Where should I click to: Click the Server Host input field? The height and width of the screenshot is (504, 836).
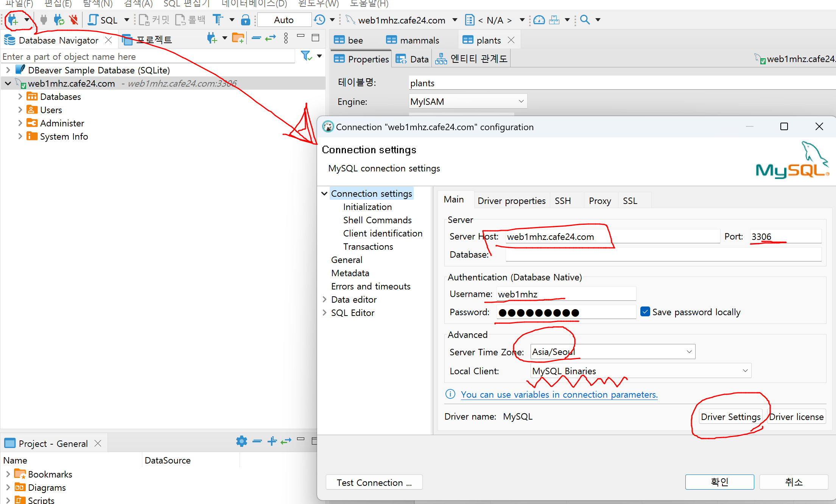coord(613,236)
